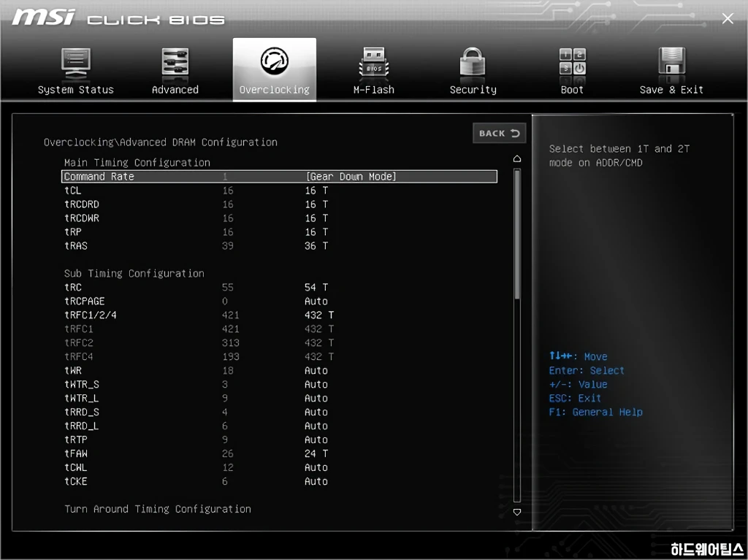
Task: Click the Advanced tab label
Action: tap(175, 90)
